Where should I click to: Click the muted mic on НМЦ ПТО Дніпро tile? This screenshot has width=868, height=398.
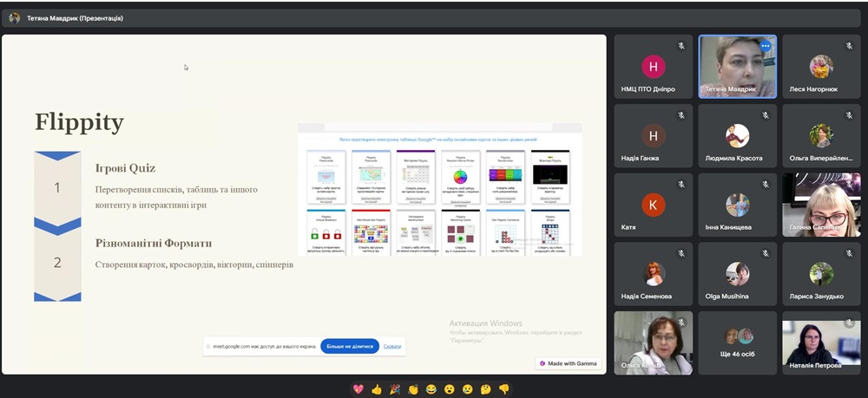(x=681, y=45)
